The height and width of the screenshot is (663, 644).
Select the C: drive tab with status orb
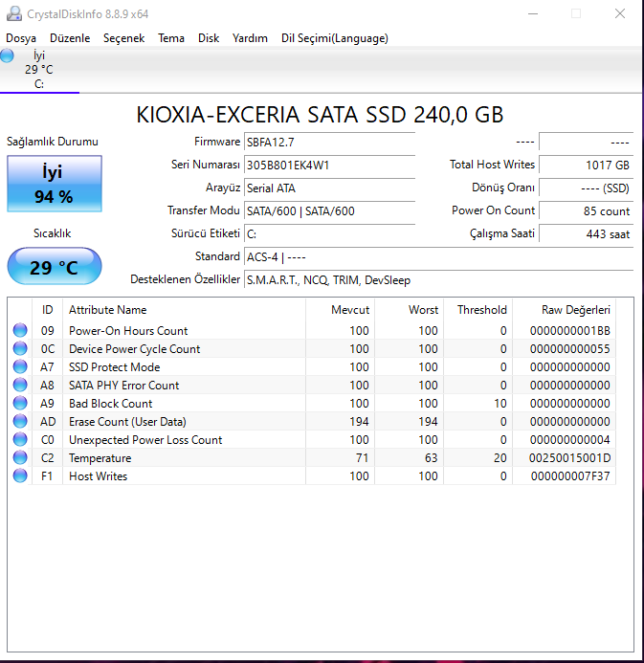coord(39,70)
